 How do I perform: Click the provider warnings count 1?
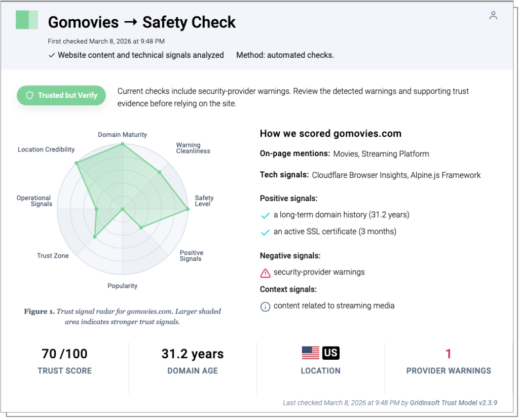[x=449, y=354]
